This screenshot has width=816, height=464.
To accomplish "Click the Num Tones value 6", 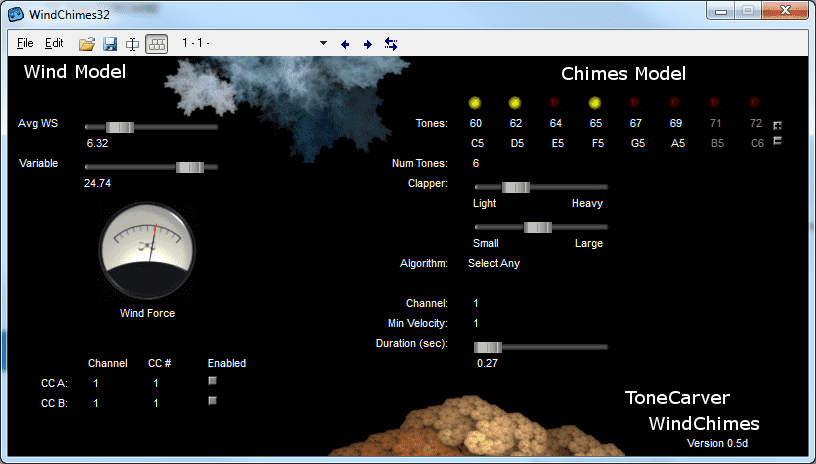I will 476,163.
